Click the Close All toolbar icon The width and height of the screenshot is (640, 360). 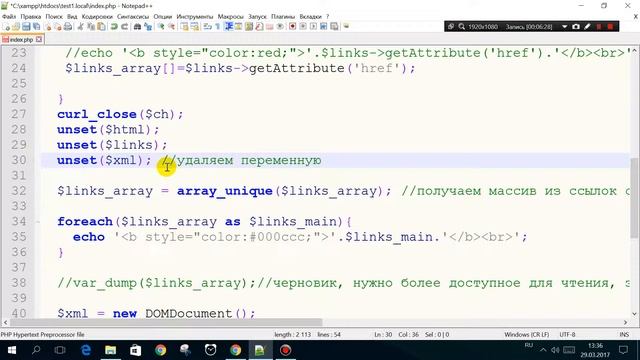point(58,27)
